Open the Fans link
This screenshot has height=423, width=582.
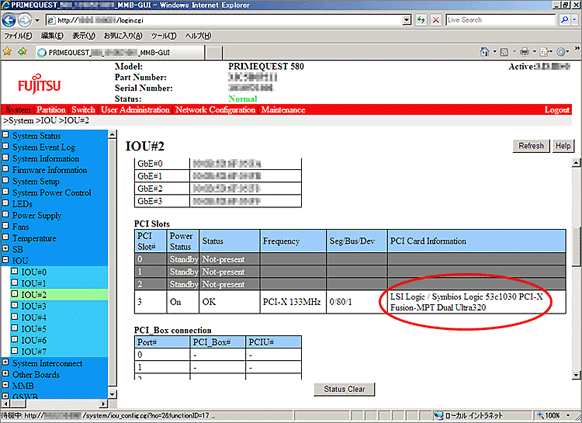[20, 227]
